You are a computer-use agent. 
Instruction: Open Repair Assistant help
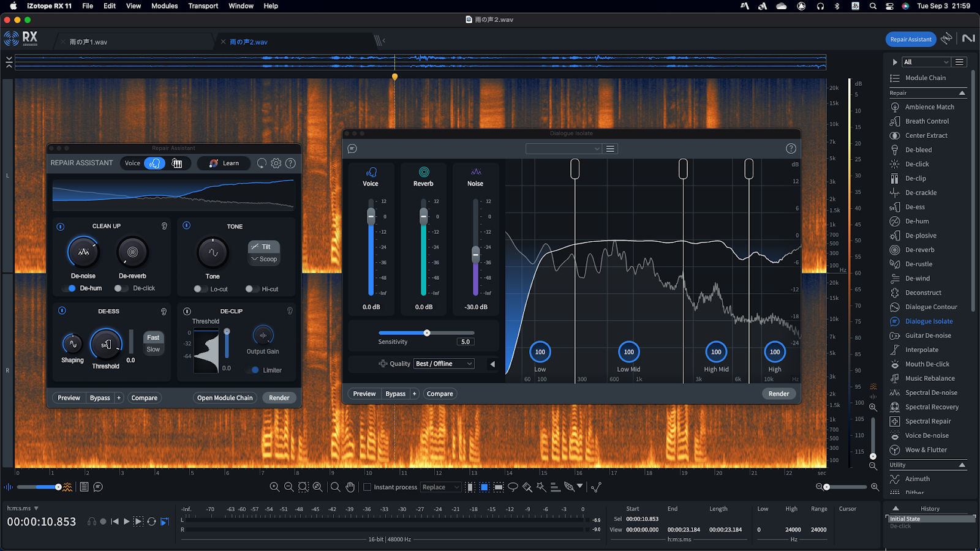tap(291, 163)
